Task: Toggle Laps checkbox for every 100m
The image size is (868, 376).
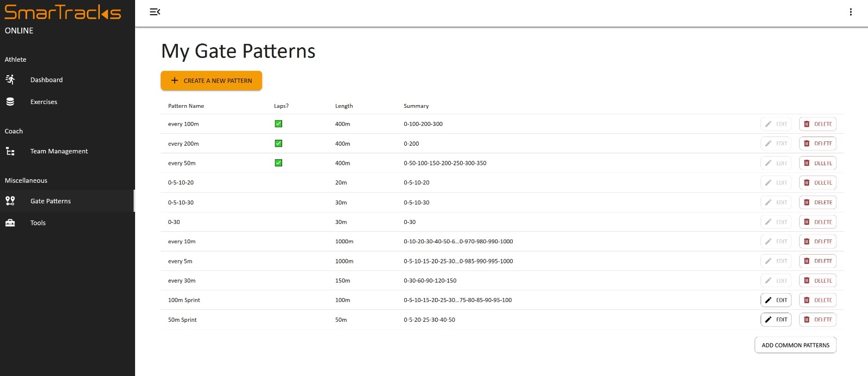Action: pos(278,124)
